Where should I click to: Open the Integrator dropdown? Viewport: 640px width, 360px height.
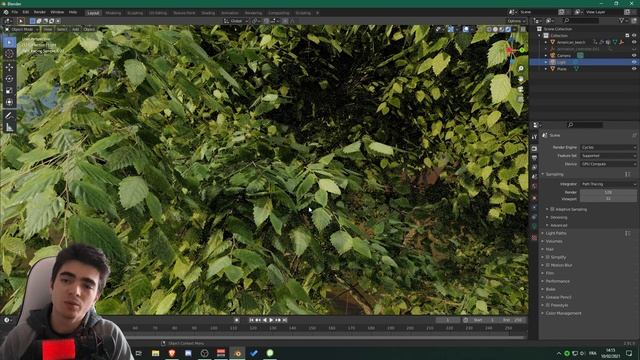608,184
